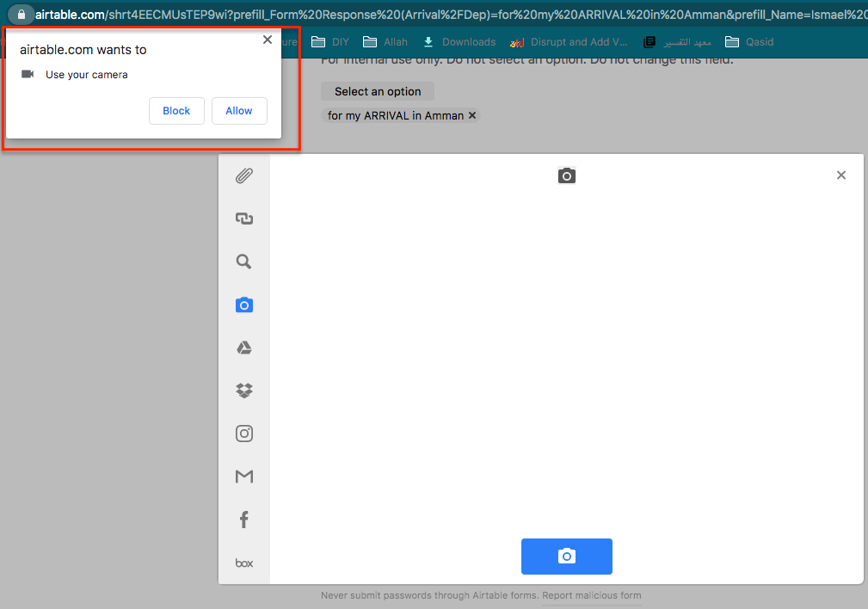868x609 pixels.
Task: Select the paperclip local files icon
Action: (x=244, y=176)
